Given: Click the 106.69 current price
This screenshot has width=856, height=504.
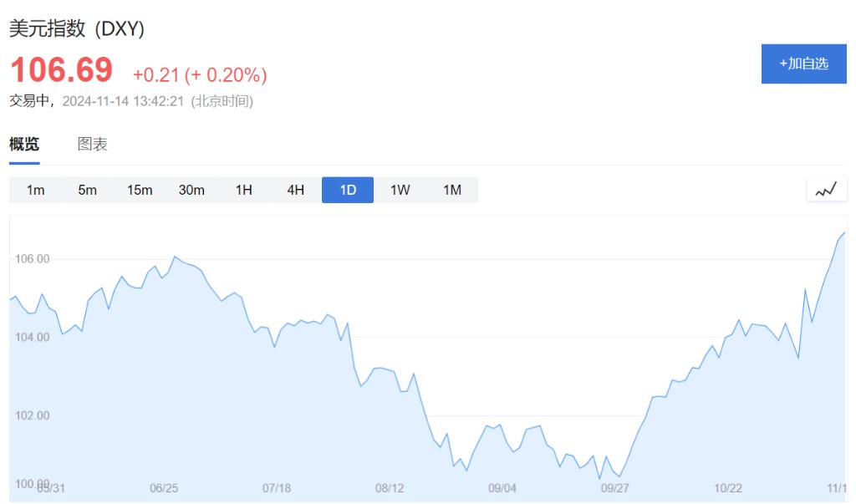Looking at the screenshot, I should pyautogui.click(x=62, y=70).
